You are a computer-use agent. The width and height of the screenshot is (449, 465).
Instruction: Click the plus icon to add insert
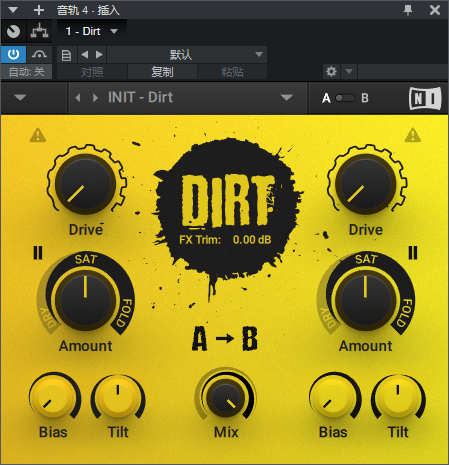point(39,10)
